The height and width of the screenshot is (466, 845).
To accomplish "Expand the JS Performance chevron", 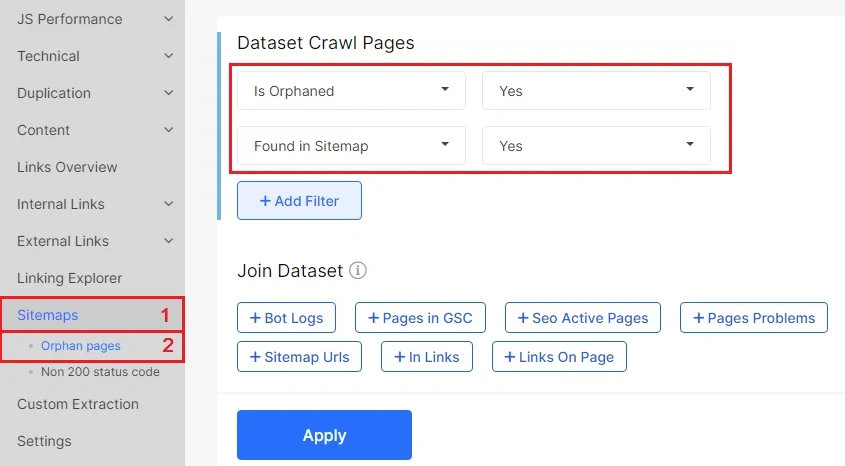I will tap(169, 19).
